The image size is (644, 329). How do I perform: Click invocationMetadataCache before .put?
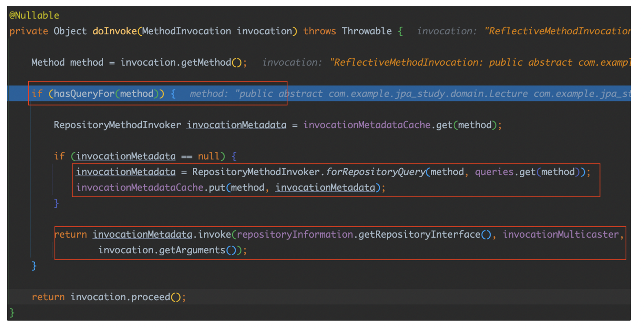coord(140,188)
